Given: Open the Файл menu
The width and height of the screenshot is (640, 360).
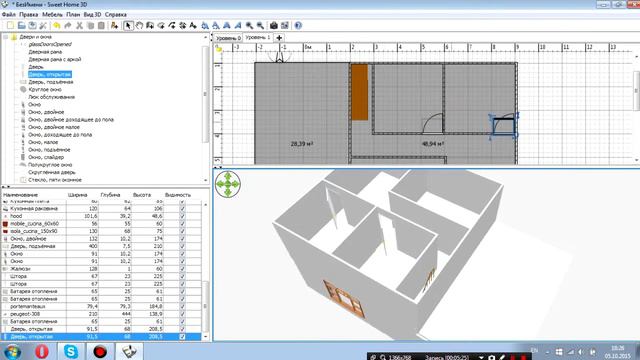Looking at the screenshot, I should 9,14.
